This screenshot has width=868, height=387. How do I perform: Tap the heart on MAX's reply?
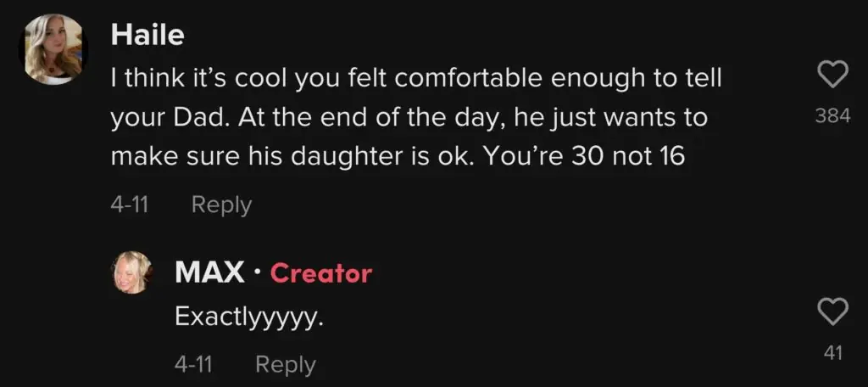pos(832,311)
